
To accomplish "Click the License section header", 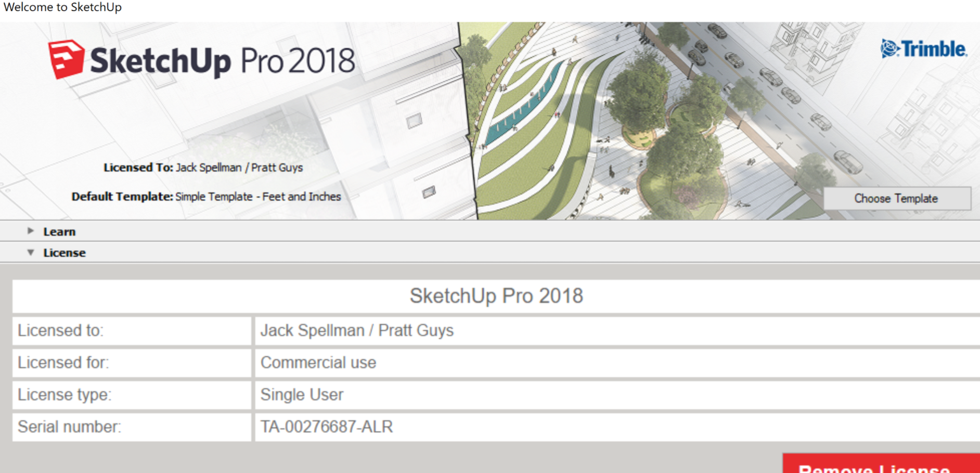I will 490,252.
